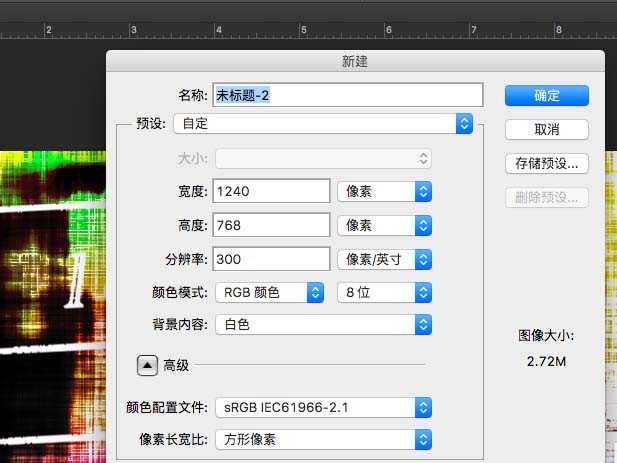Open the resolution unit 像素/英寸 dropdown
Image resolution: width=617 pixels, height=463 pixels.
point(384,259)
